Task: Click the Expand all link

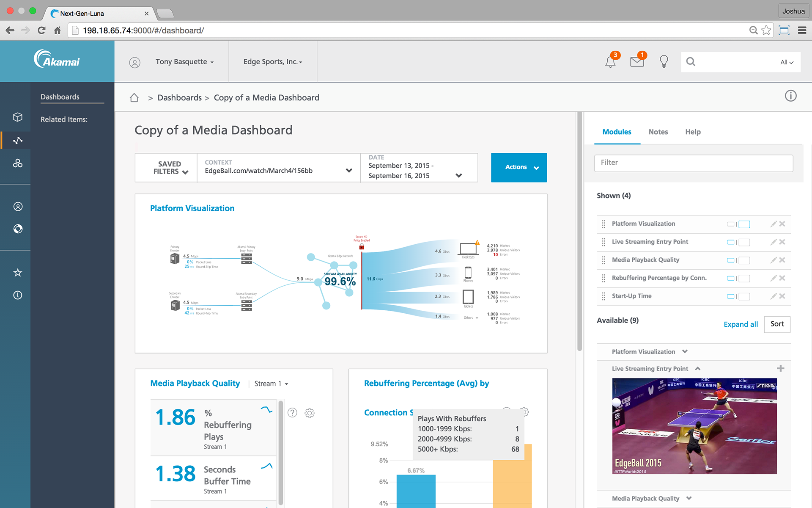Action: tap(741, 324)
